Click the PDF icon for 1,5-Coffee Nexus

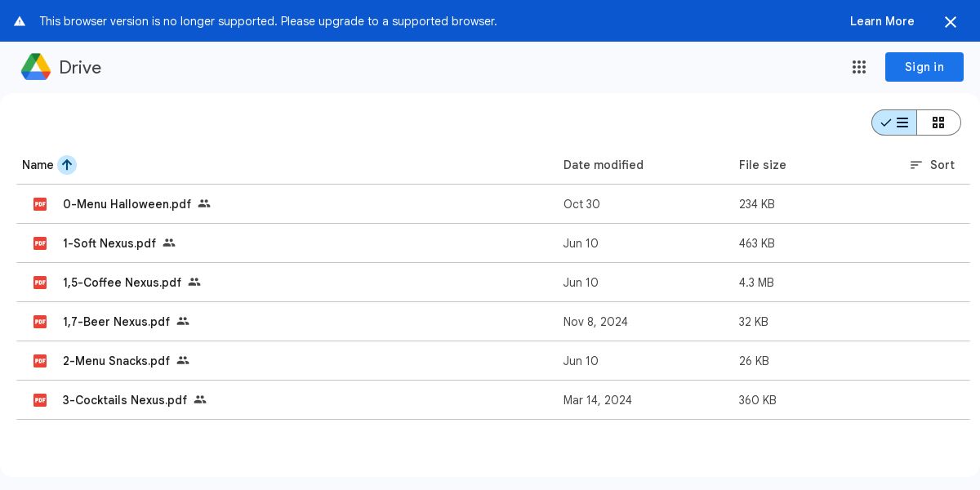tap(40, 283)
